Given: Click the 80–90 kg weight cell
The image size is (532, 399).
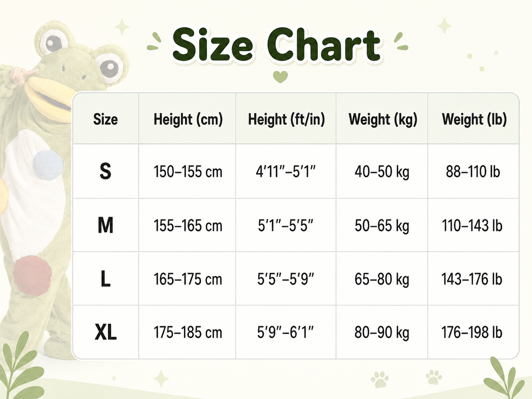Looking at the screenshot, I should click(x=382, y=332).
